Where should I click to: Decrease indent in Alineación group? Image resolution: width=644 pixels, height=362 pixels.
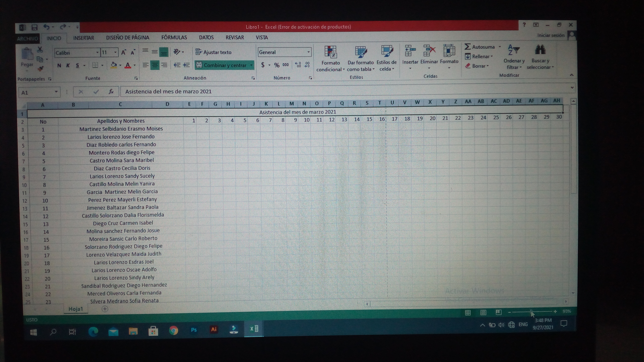[x=177, y=65]
